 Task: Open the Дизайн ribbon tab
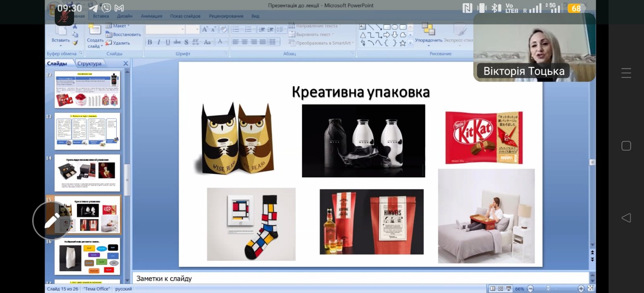click(x=125, y=16)
